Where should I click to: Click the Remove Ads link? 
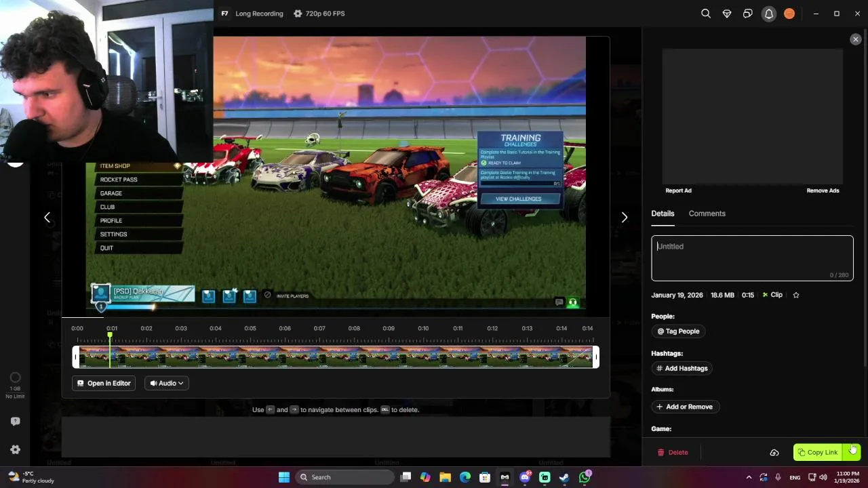point(823,190)
